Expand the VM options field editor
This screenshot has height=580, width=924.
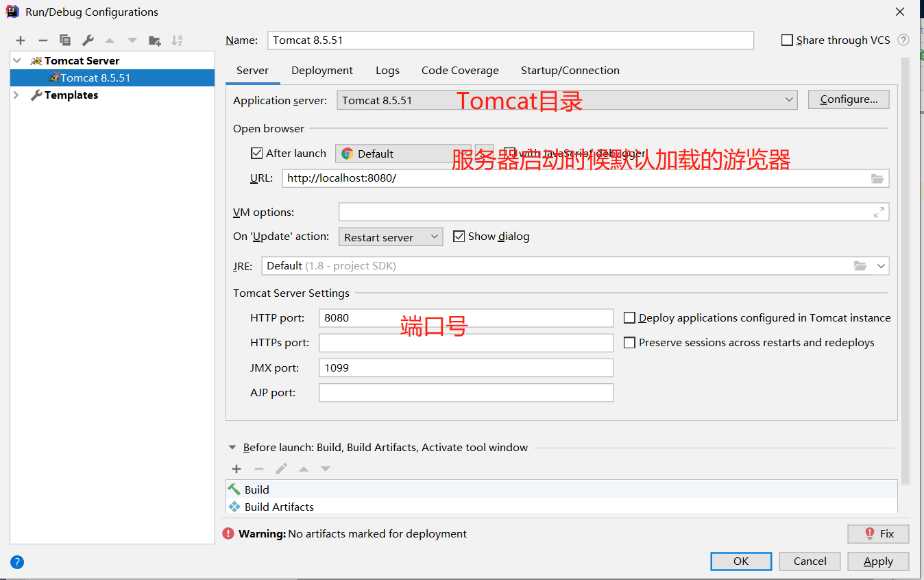879,213
